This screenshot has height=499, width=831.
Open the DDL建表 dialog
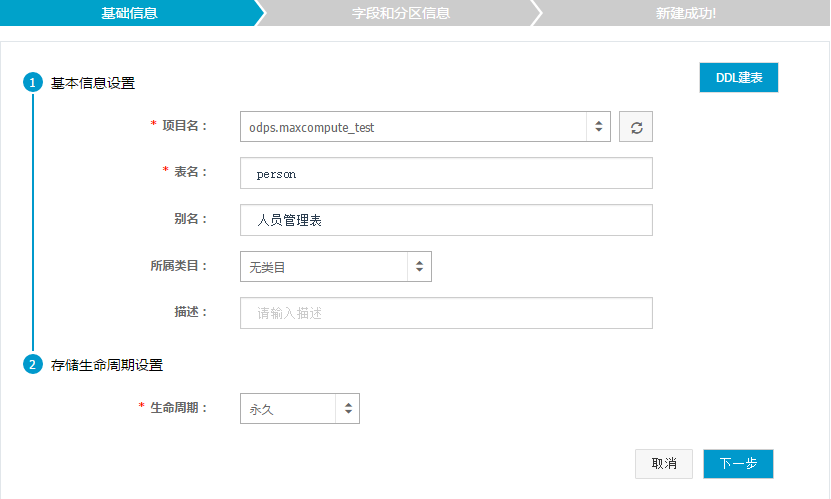(x=738, y=77)
